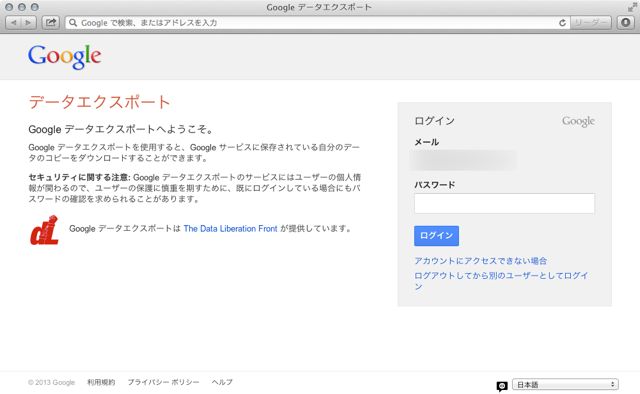The width and height of the screenshot is (640, 394).
Task: Go forward with the Safari forward arrow
Action: pyautogui.click(x=28, y=22)
